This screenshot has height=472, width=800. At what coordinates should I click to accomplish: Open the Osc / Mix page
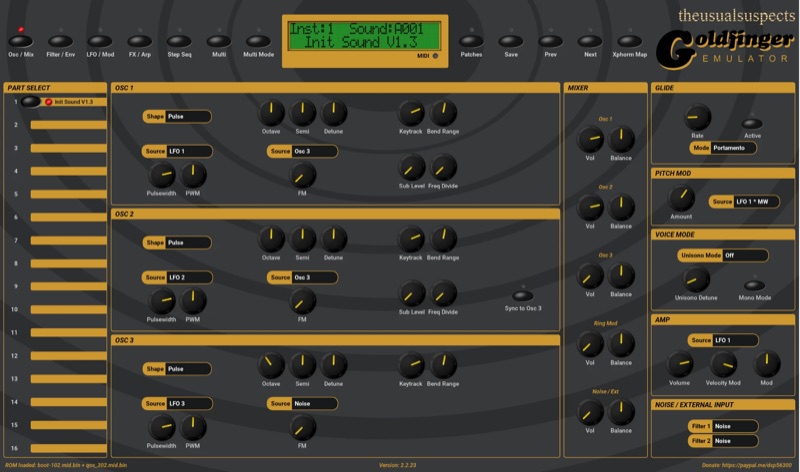tap(20, 41)
